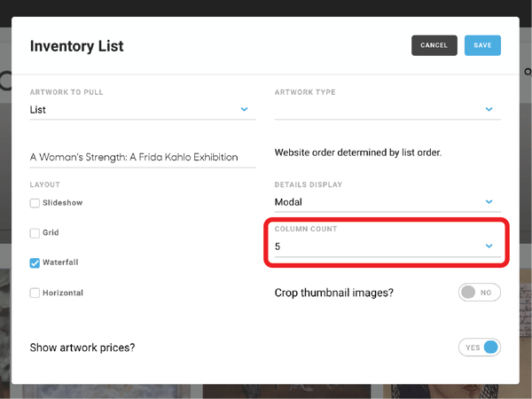Screen dimensions: 532x399
Task: Click the Horizontal layout label
Action: tap(63, 293)
